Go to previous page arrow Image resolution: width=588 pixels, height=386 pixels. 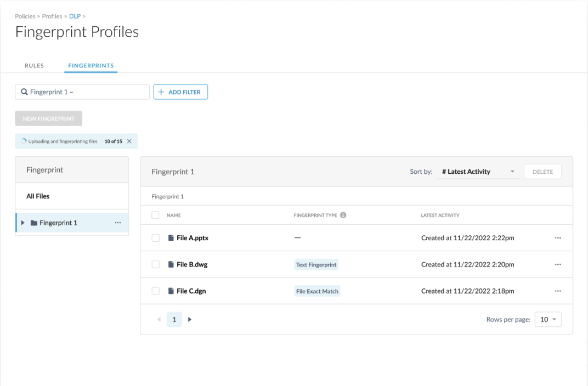click(159, 319)
